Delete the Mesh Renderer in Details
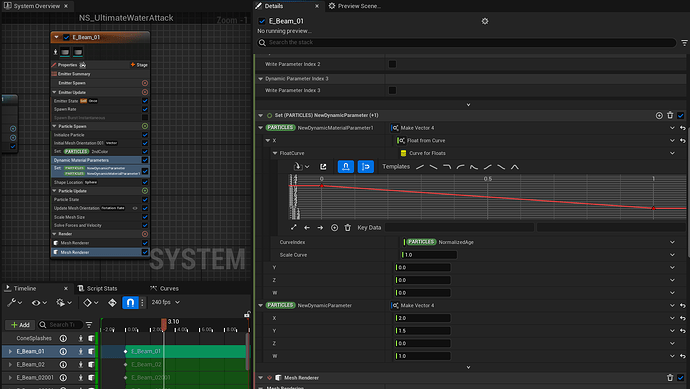The height and width of the screenshot is (389, 690). coord(670,378)
